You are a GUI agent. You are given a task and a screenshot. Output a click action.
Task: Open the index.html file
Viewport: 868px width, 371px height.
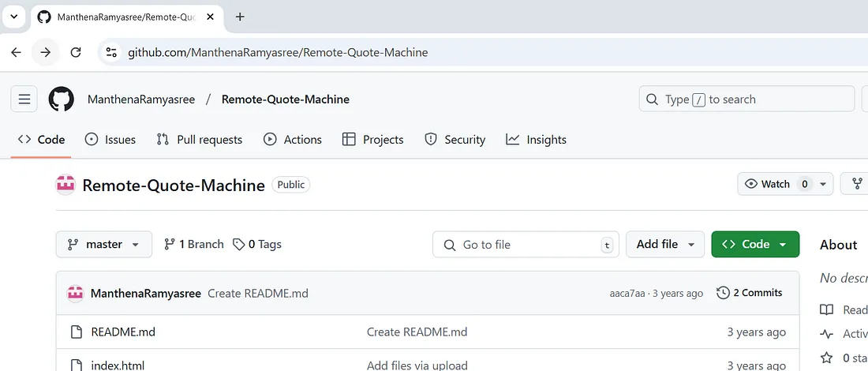[x=118, y=365]
